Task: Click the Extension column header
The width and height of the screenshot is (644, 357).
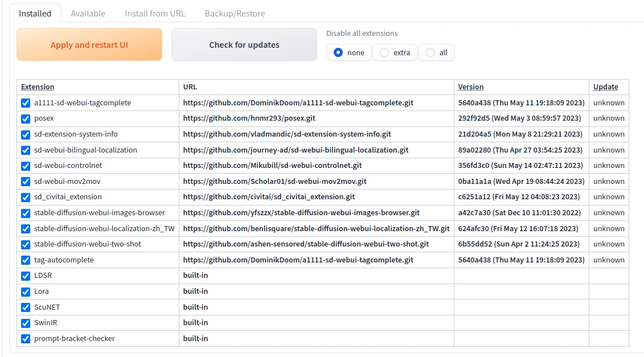Action: pos(38,87)
